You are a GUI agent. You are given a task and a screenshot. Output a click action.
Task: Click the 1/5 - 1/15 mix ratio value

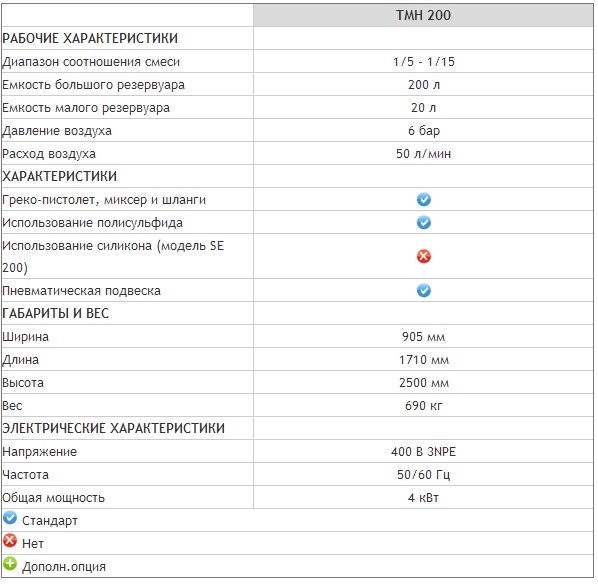pyautogui.click(x=424, y=62)
